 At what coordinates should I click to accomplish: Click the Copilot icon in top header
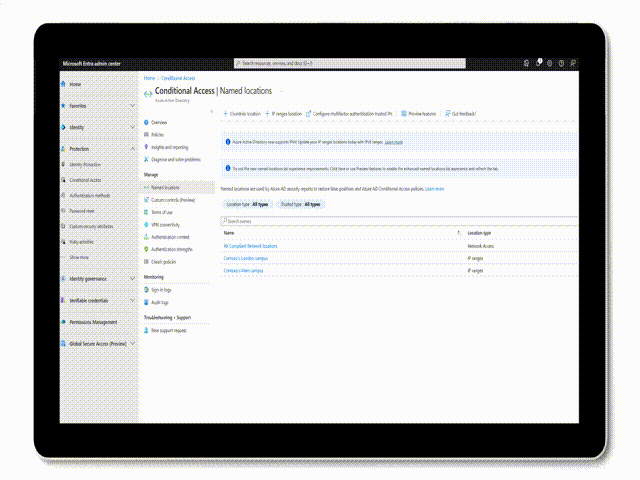[x=527, y=63]
